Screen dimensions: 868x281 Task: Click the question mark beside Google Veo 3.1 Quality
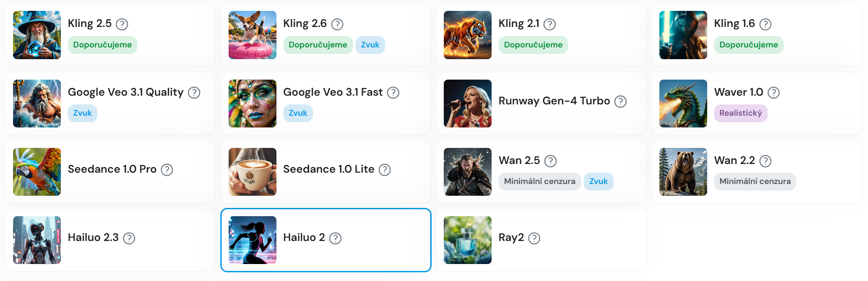194,93
